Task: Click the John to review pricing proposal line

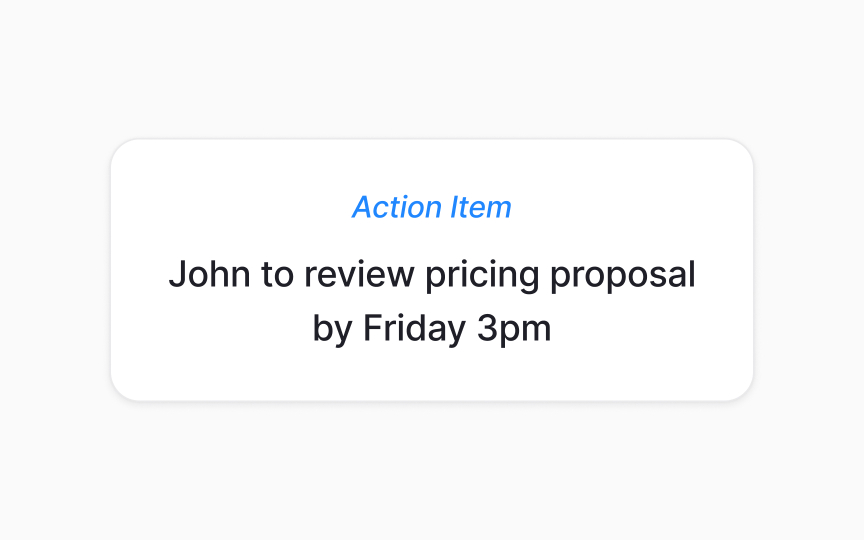Action: (432, 276)
